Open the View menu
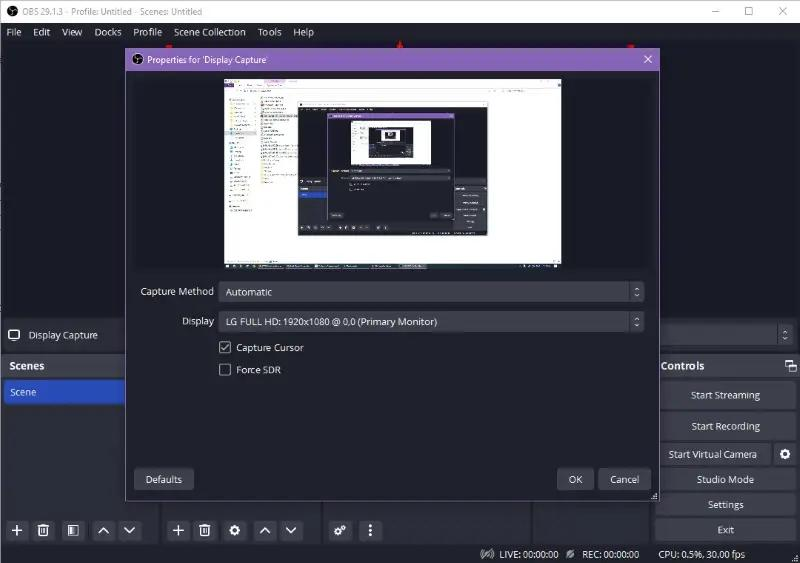This screenshot has height=563, width=800. (72, 32)
